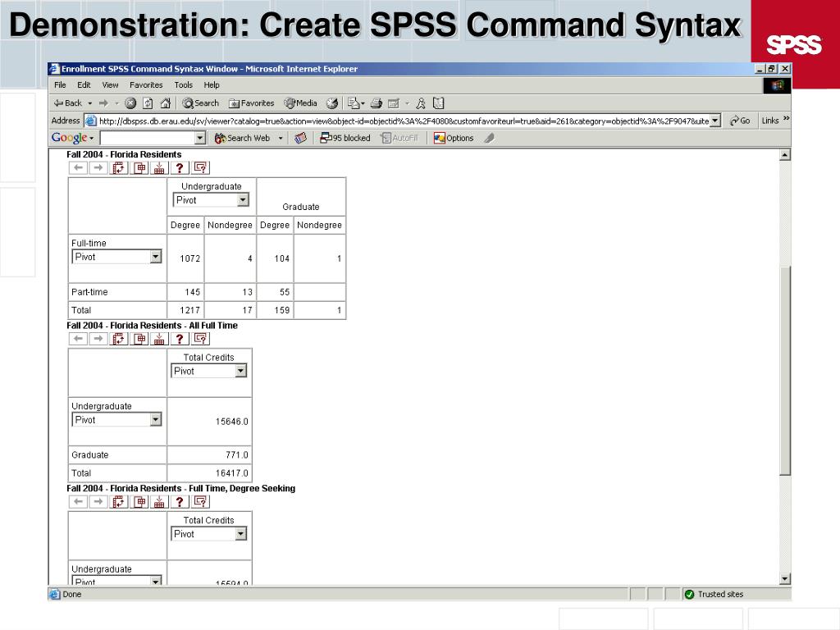Stop page loading with the Stop icon

pyautogui.click(x=130, y=103)
